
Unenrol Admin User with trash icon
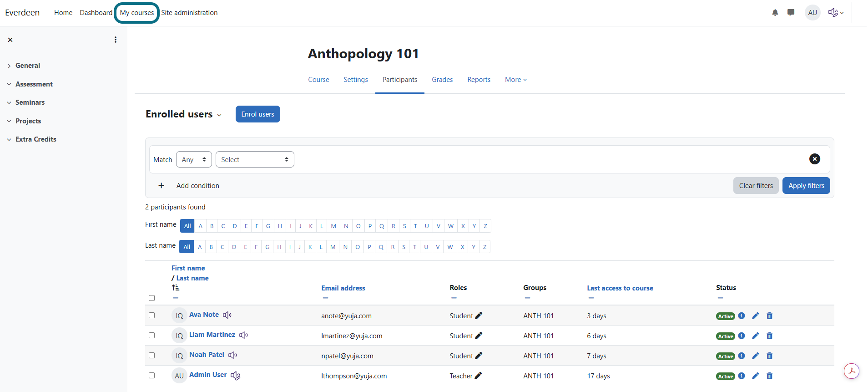click(770, 376)
